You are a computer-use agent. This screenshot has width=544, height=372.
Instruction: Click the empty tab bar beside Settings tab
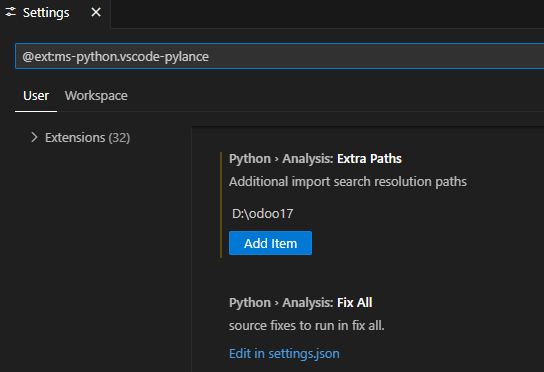tap(327, 14)
